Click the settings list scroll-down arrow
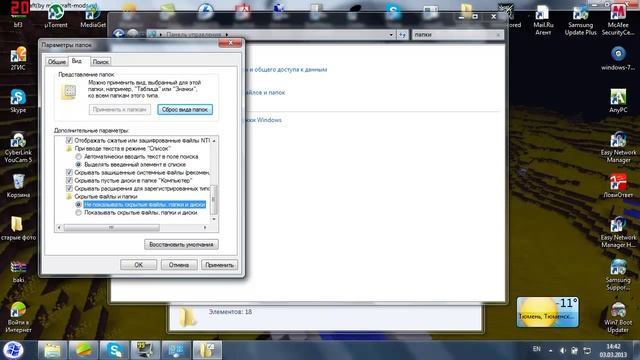This screenshot has width=640, height=360. click(214, 219)
